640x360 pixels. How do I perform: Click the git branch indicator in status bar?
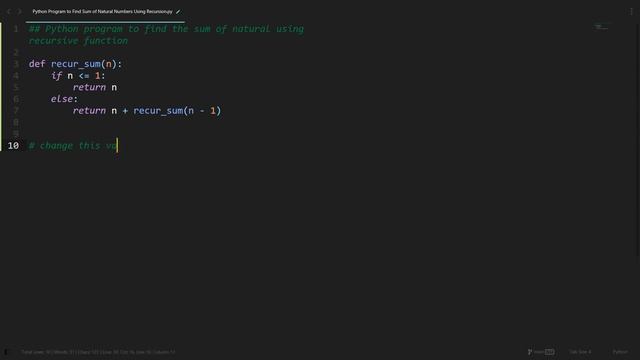point(541,352)
